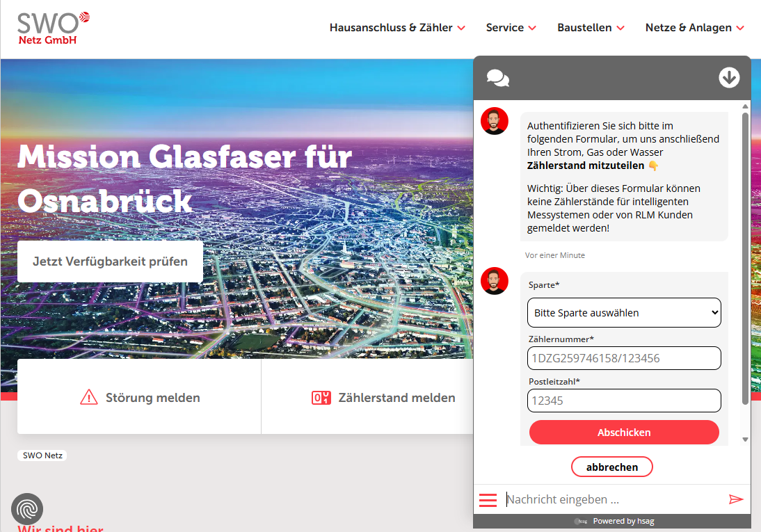Click 'Jetzt Verfügbarkeit prüfen' button

pyautogui.click(x=110, y=261)
